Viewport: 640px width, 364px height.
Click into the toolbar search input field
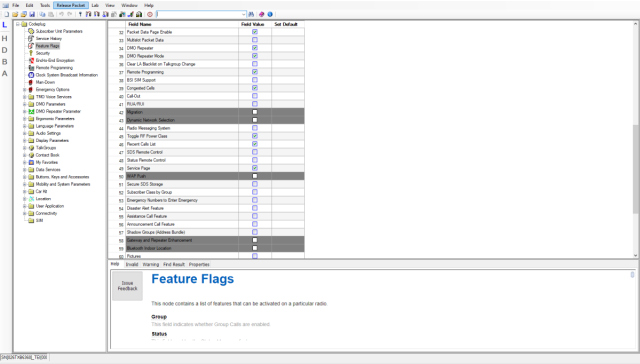click(199, 14)
